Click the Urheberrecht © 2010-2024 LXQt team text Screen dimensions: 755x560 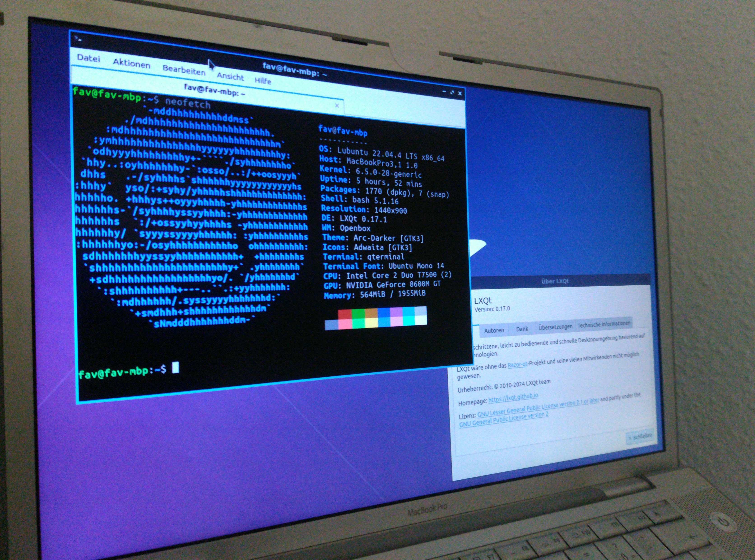coord(504,386)
